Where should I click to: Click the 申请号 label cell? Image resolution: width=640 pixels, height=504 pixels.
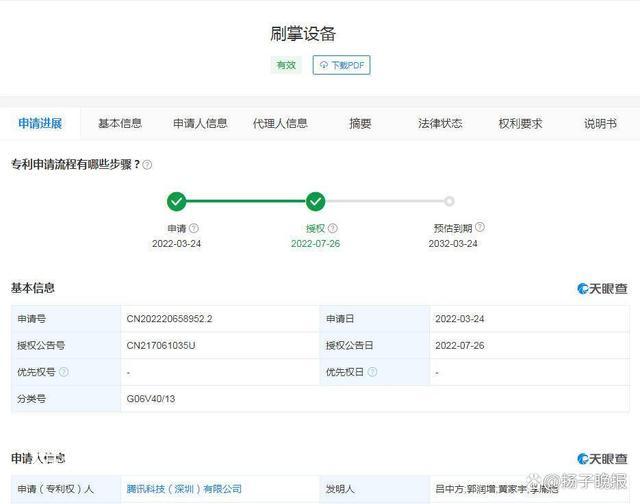click(66, 319)
